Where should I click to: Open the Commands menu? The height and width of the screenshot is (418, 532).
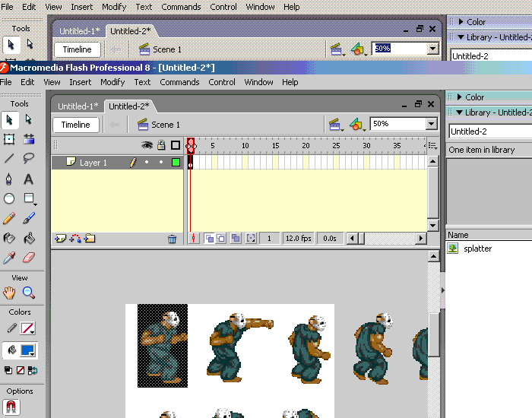[x=179, y=82]
